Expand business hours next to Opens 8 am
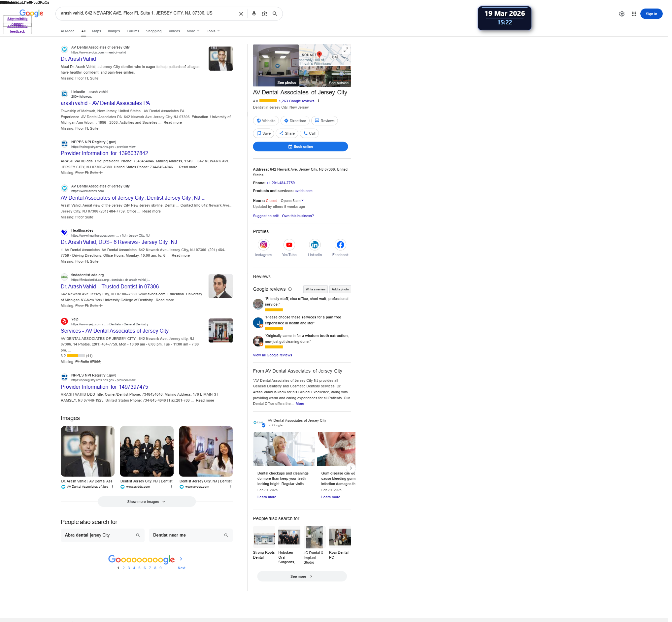672x622 pixels. click(302, 201)
